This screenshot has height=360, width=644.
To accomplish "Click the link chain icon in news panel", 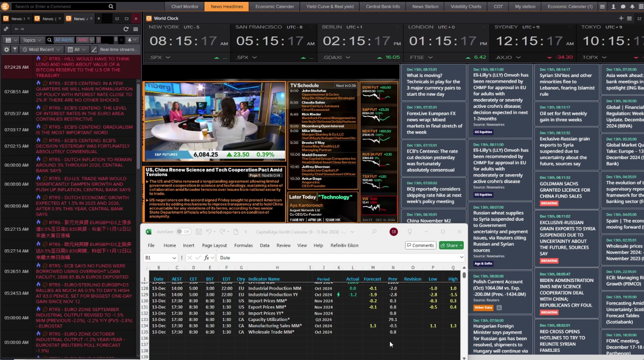I will pos(6,29).
